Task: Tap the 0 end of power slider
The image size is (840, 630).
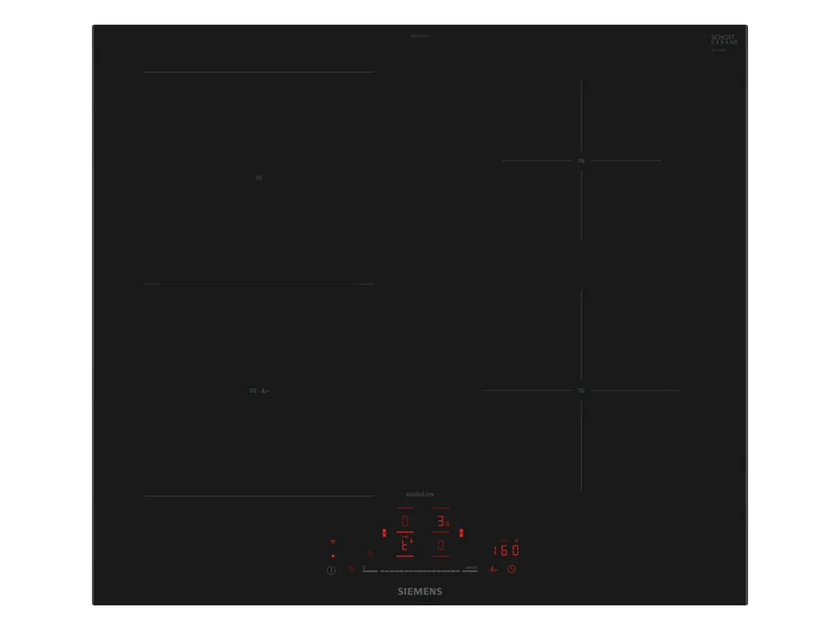Action: pos(370,569)
